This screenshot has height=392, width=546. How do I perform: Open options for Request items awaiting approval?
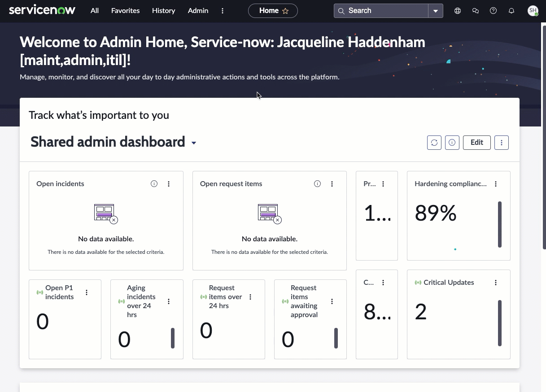pyautogui.click(x=332, y=301)
